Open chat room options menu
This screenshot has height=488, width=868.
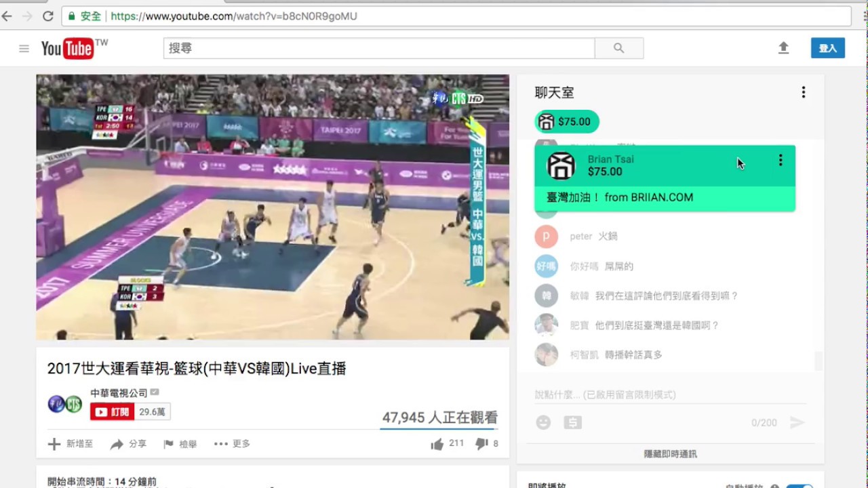(x=803, y=92)
